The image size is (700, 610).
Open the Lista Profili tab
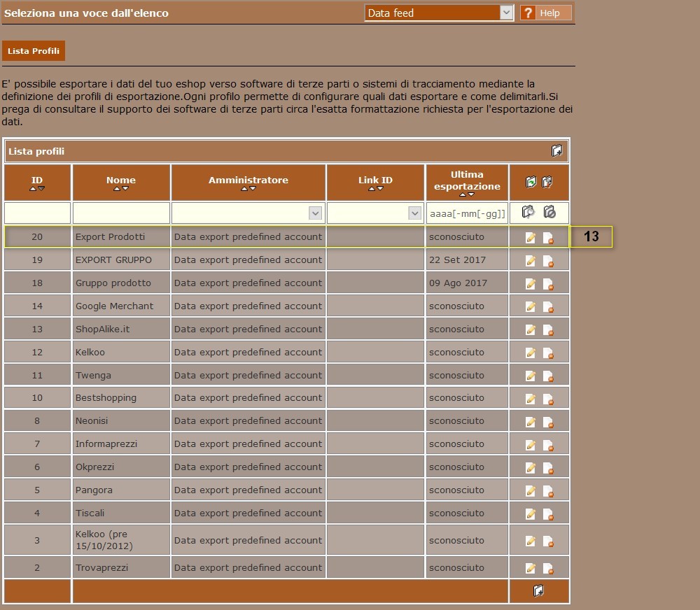pyautogui.click(x=34, y=51)
